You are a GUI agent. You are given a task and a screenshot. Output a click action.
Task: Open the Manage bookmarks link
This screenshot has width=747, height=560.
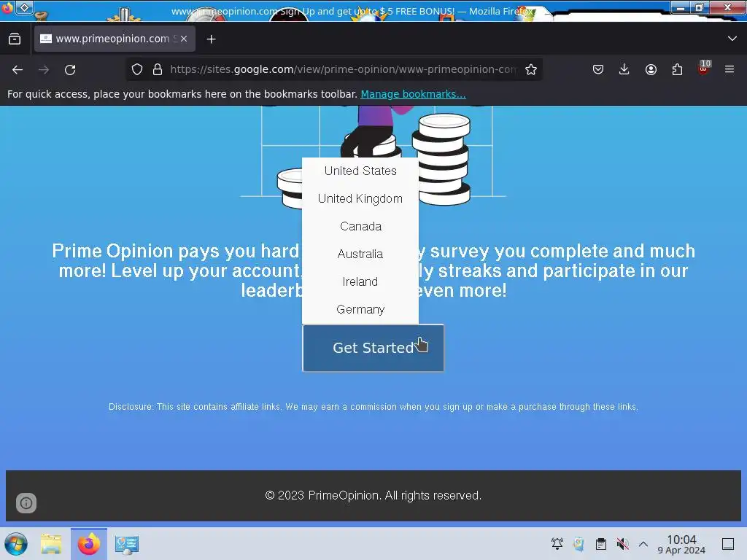[x=413, y=94]
